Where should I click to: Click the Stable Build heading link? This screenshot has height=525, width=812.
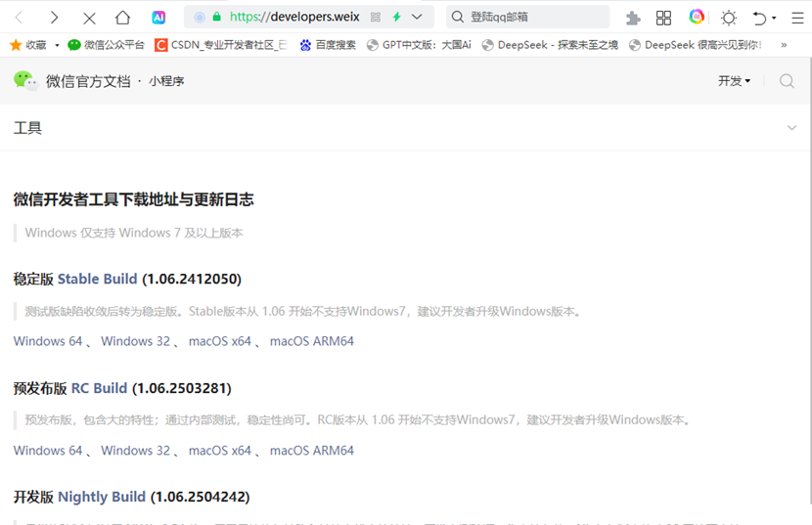click(x=98, y=279)
